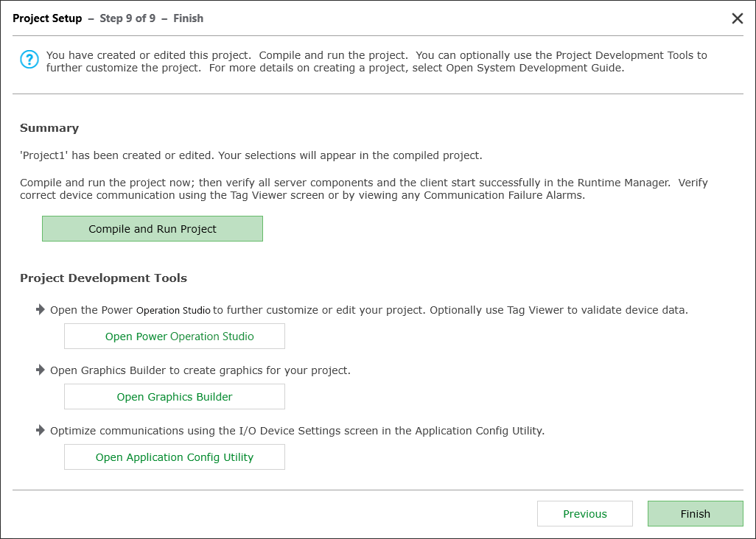Screen dimensions: 756x539
Task: Click the blue help question mark icon
Action: point(29,60)
